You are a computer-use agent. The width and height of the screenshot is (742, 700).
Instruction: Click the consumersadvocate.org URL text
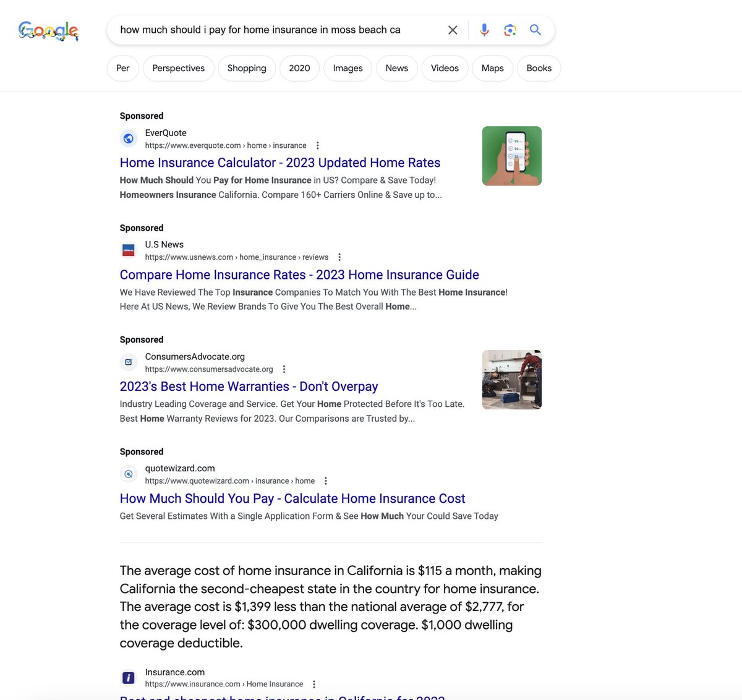(209, 369)
